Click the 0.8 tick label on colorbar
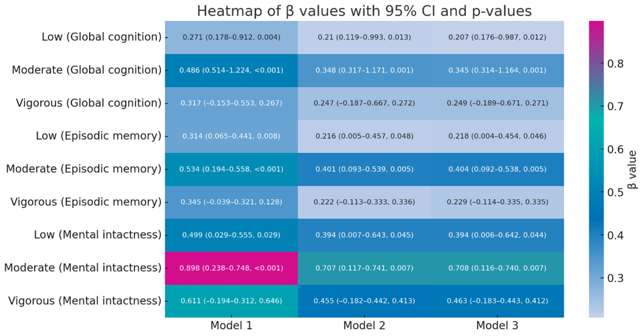The image size is (644, 336). pyautogui.click(x=615, y=64)
